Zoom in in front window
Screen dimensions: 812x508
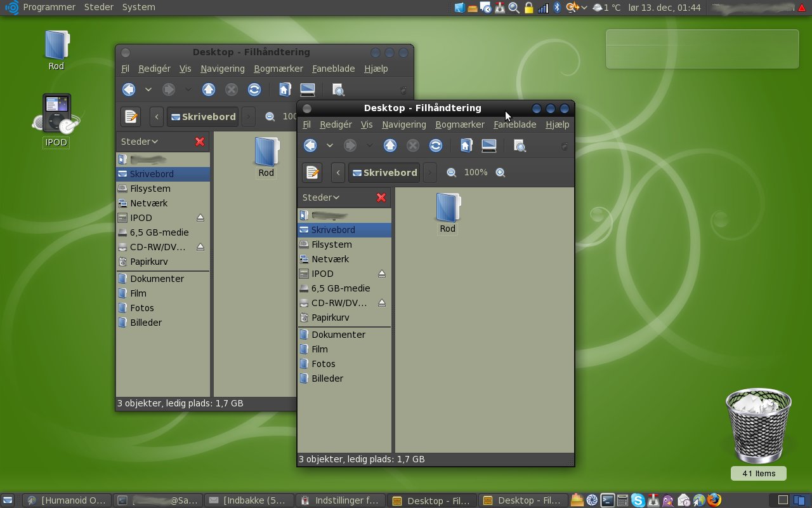[501, 172]
